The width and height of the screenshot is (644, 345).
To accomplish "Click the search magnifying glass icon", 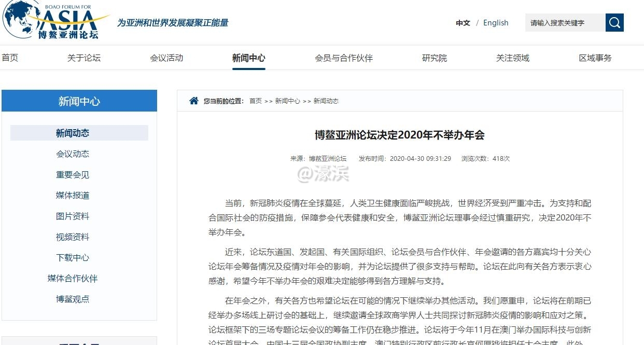I will pos(614,22).
